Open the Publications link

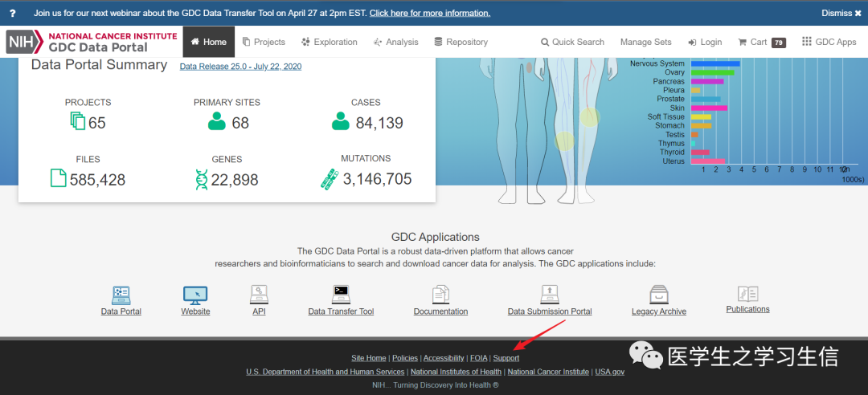tap(748, 309)
